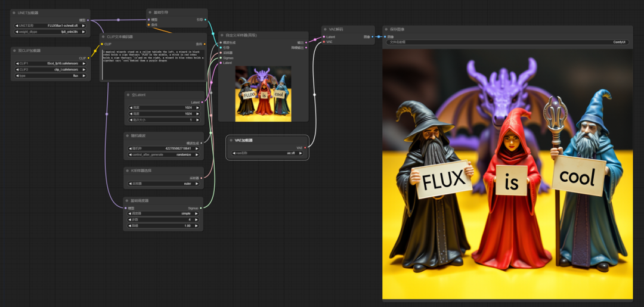Open the 采样器 dropdown showing euler

(164, 184)
